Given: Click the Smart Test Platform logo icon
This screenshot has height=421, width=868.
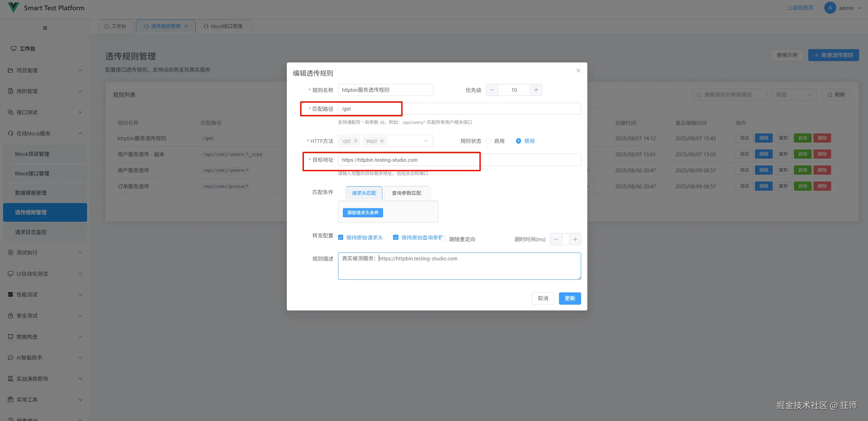Looking at the screenshot, I should (x=13, y=8).
